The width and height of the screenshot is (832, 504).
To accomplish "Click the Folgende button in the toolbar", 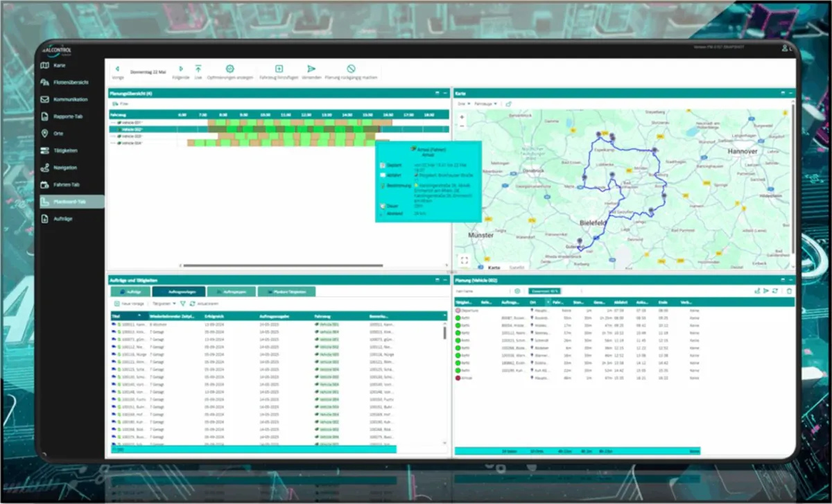I will pyautogui.click(x=180, y=67).
